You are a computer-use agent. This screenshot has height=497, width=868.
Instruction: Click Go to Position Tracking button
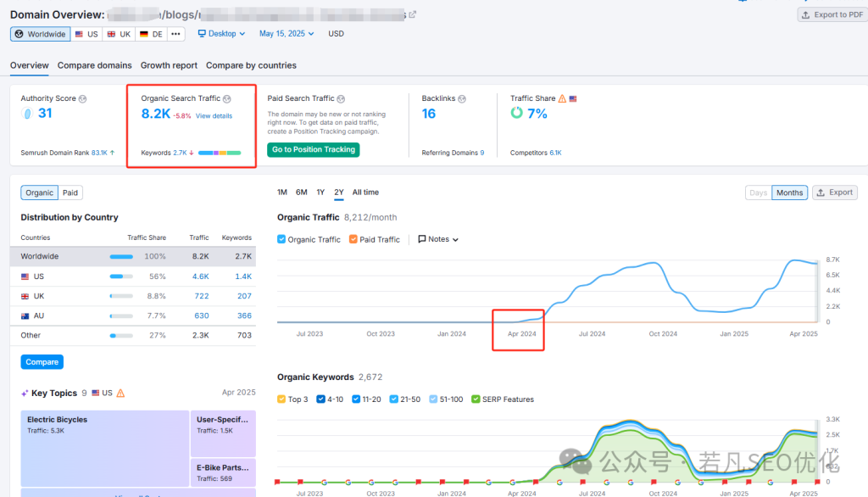[x=314, y=150]
